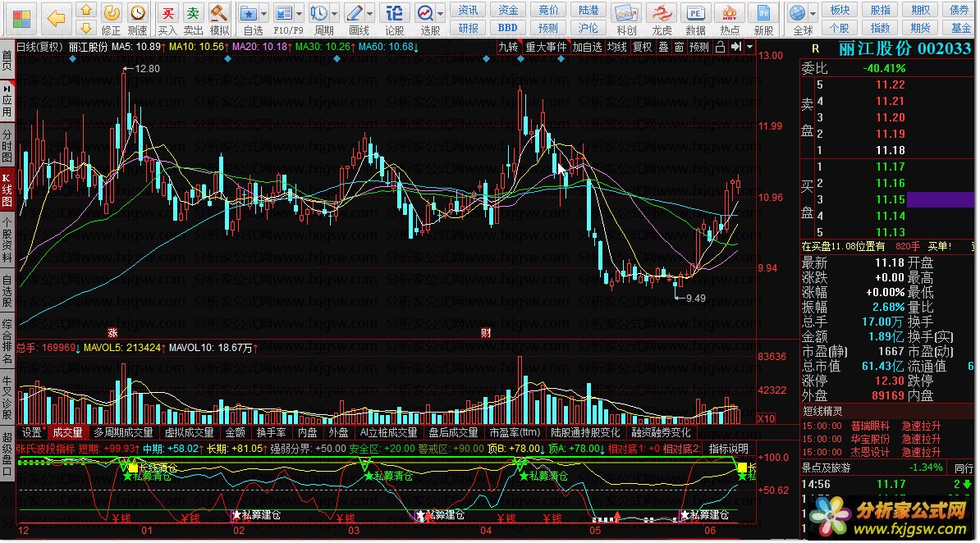This screenshot has width=980, height=543.
Task: Open the 测速 clock icon
Action: (138, 12)
